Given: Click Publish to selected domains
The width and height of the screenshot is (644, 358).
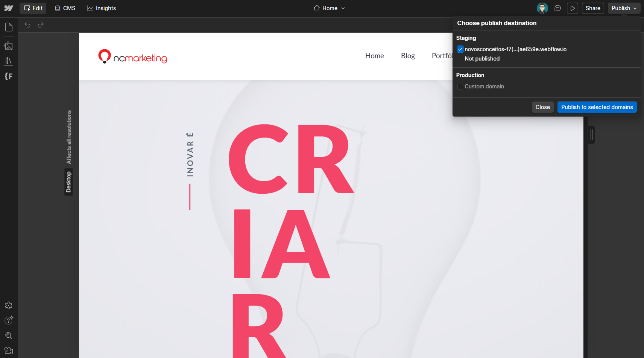Looking at the screenshot, I should pos(597,107).
